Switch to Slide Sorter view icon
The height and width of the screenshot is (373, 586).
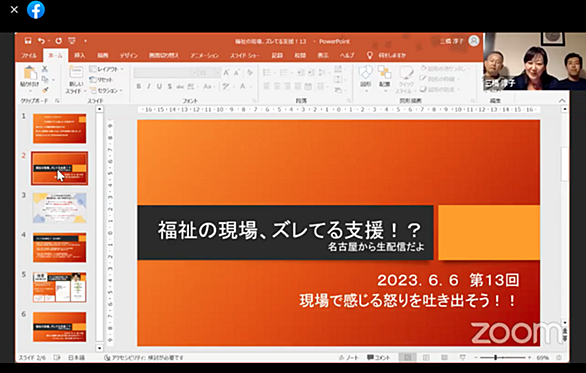point(426,358)
